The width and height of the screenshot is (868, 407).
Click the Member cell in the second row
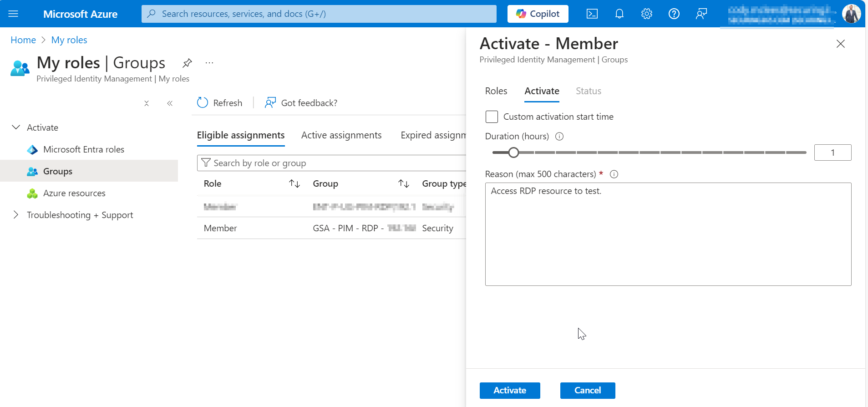coord(220,228)
